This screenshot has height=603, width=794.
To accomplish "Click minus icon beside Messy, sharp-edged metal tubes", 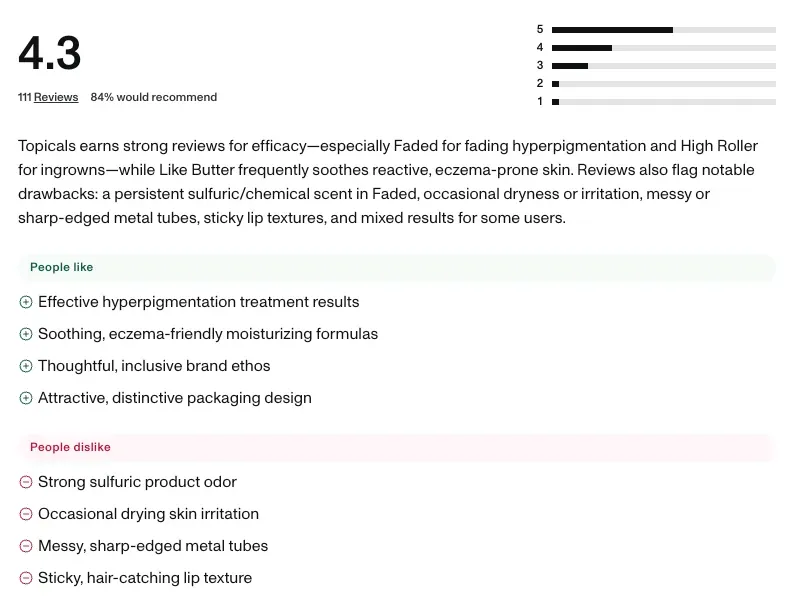I will click(26, 546).
